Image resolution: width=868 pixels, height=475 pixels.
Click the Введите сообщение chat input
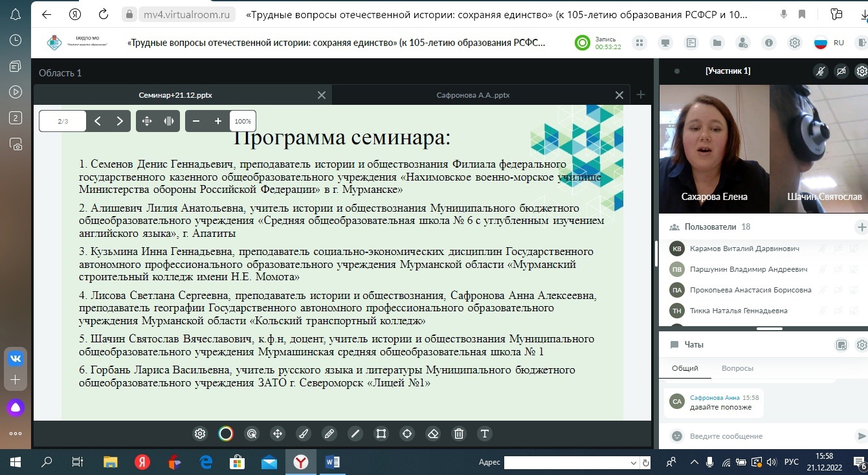pos(764,436)
